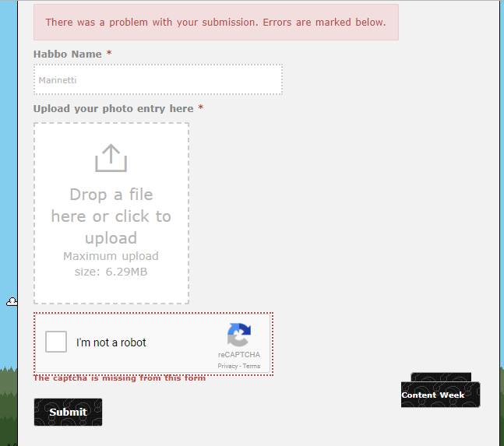Check the I'm not a robot checkbox
This screenshot has width=504, height=446.
(56, 342)
